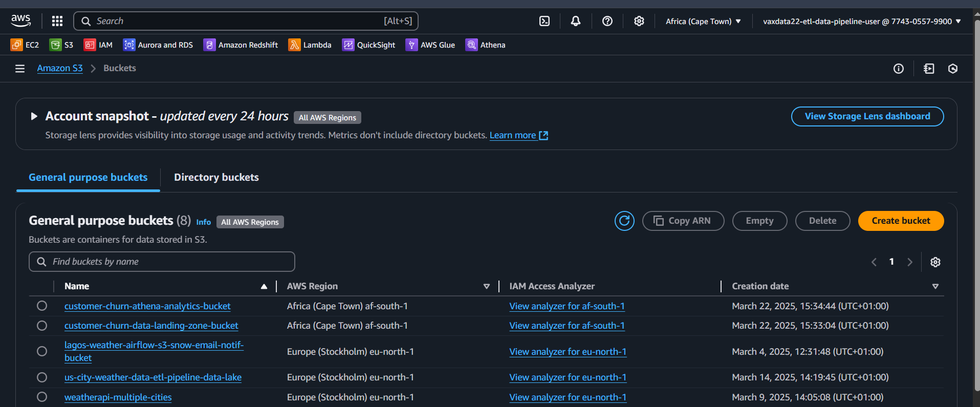Sort by Name column arrow
This screenshot has height=407, width=980.
coord(264,287)
